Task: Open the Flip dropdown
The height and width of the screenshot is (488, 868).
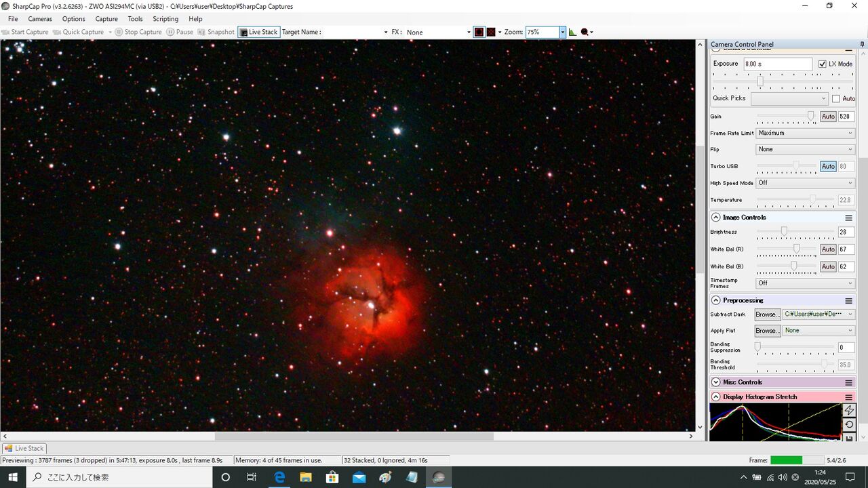Action: [805, 150]
